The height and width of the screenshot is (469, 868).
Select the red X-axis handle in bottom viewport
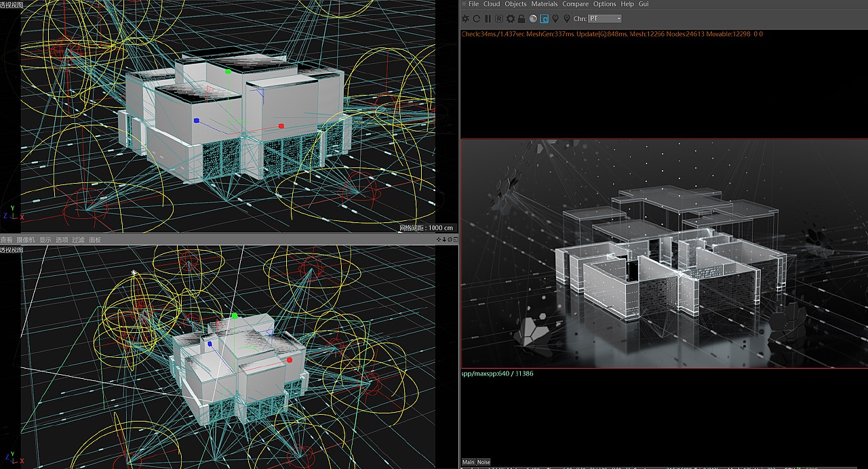[290, 360]
